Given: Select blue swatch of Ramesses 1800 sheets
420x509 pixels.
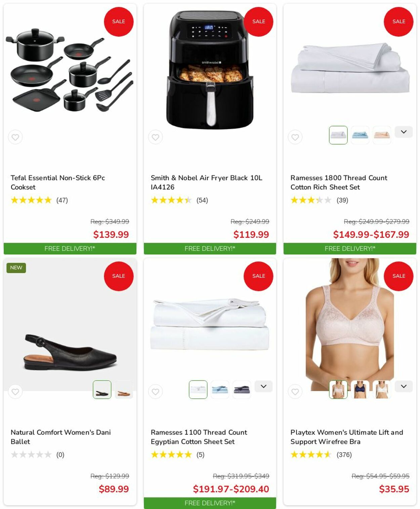Looking at the screenshot, I should [x=360, y=135].
